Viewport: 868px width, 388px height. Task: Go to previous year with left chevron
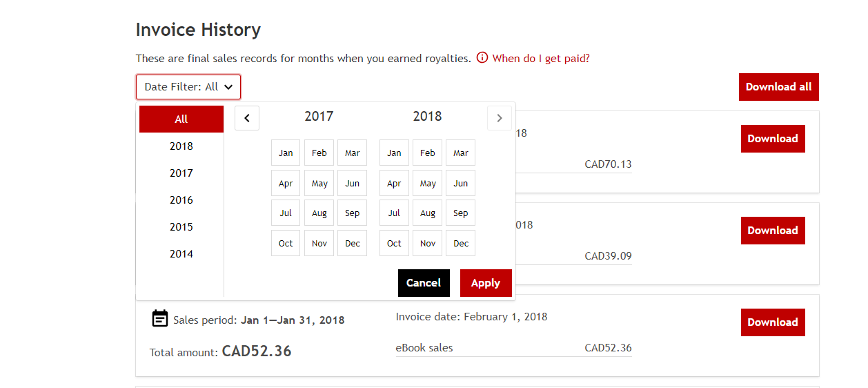[247, 118]
